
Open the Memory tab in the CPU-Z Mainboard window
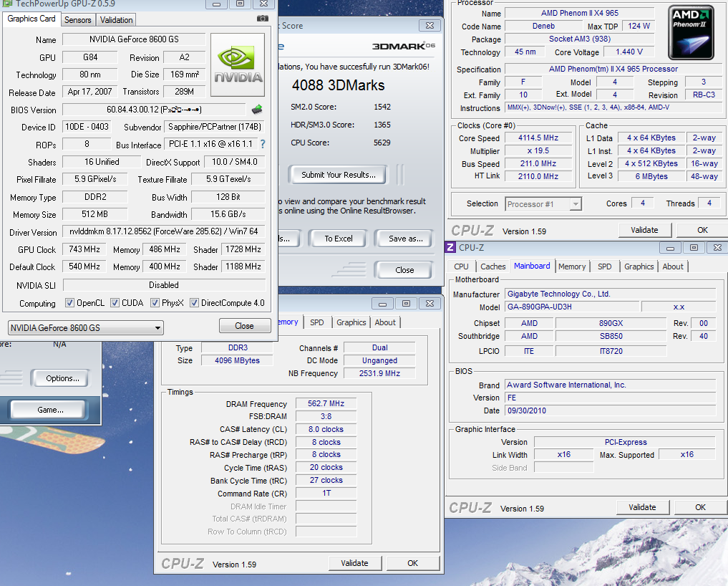pos(571,266)
